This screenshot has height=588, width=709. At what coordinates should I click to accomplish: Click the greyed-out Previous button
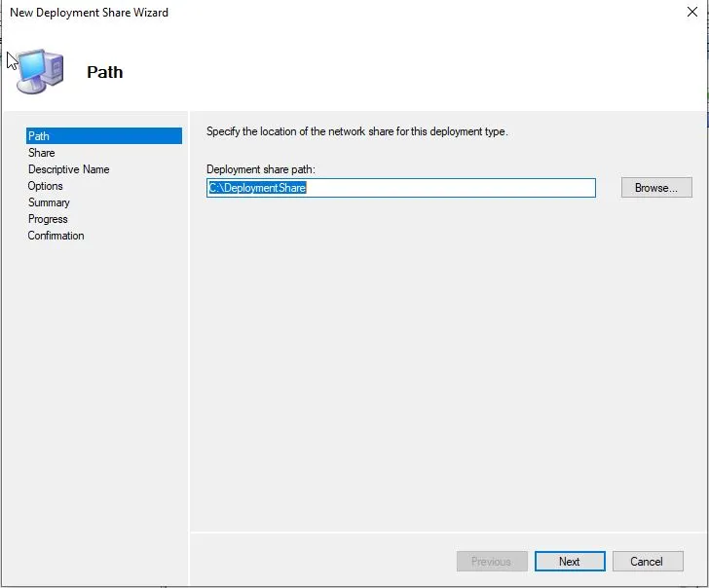click(492, 562)
